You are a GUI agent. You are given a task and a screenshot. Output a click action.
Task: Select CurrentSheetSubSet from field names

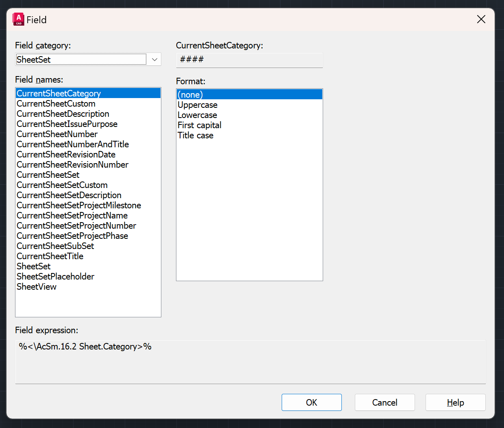tap(55, 246)
